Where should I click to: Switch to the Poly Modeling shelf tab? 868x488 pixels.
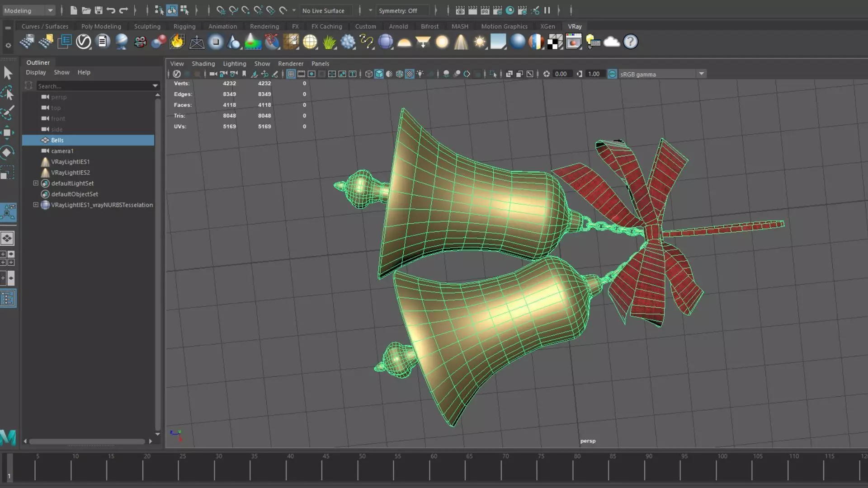[x=101, y=27]
